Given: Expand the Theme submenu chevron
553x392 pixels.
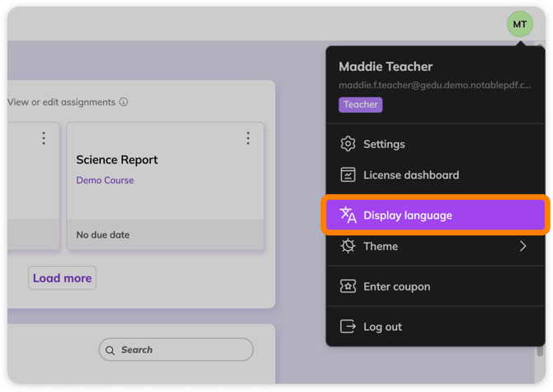Looking at the screenshot, I should coord(522,246).
